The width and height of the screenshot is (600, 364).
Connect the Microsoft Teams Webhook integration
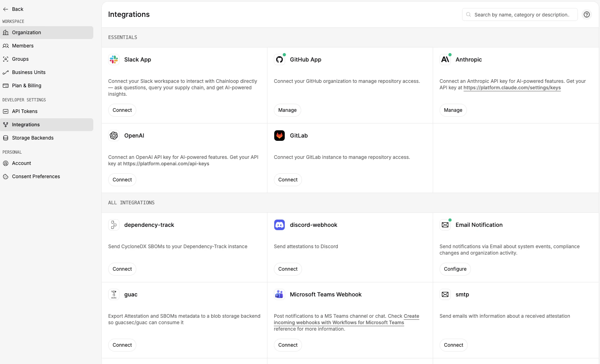coord(288,345)
